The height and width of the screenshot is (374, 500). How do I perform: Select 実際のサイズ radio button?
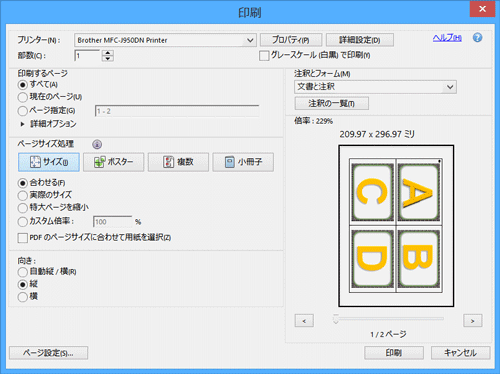[x=22, y=195]
